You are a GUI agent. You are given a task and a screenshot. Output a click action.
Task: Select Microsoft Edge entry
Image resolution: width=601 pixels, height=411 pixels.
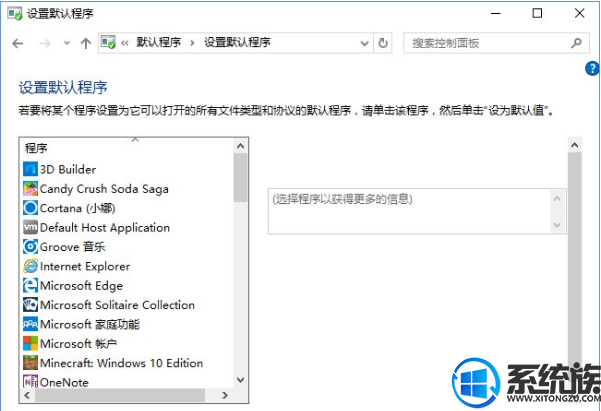tap(81, 286)
